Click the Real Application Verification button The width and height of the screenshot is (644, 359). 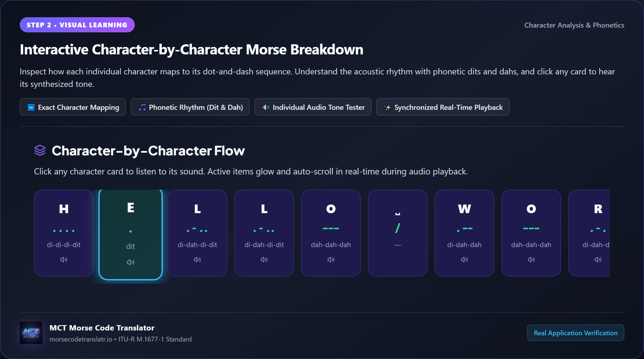coord(576,333)
